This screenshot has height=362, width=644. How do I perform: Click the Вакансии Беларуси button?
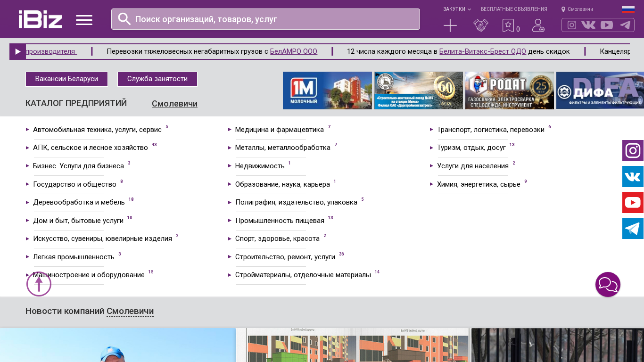click(x=66, y=79)
